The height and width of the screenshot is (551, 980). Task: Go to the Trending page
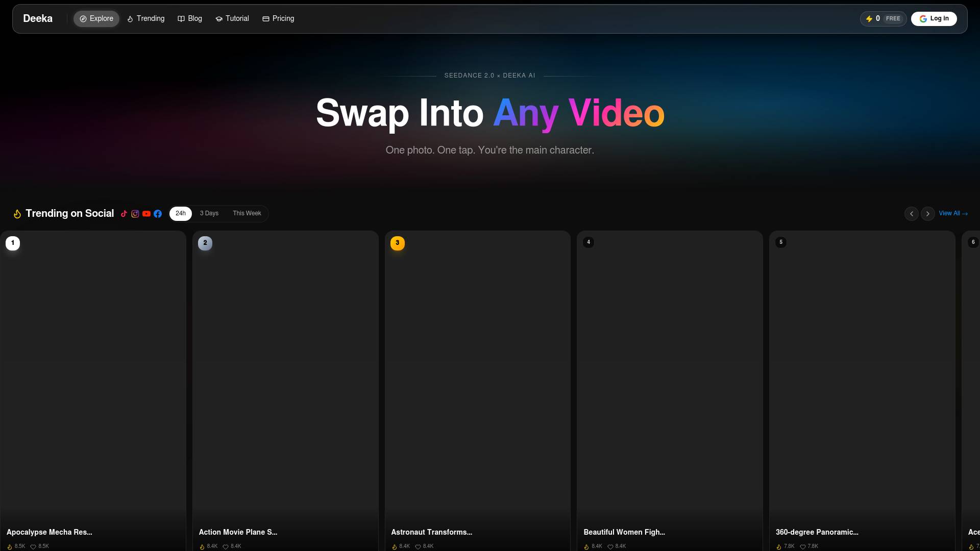click(146, 19)
